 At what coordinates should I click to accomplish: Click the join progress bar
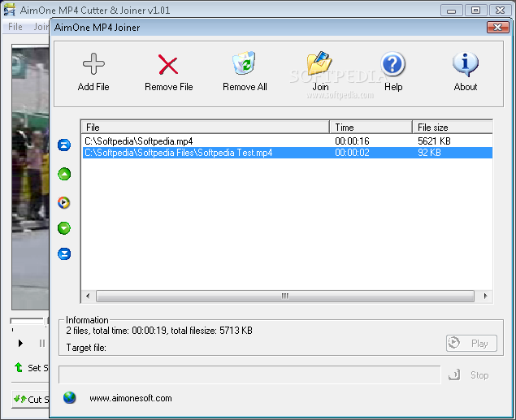coord(249,375)
